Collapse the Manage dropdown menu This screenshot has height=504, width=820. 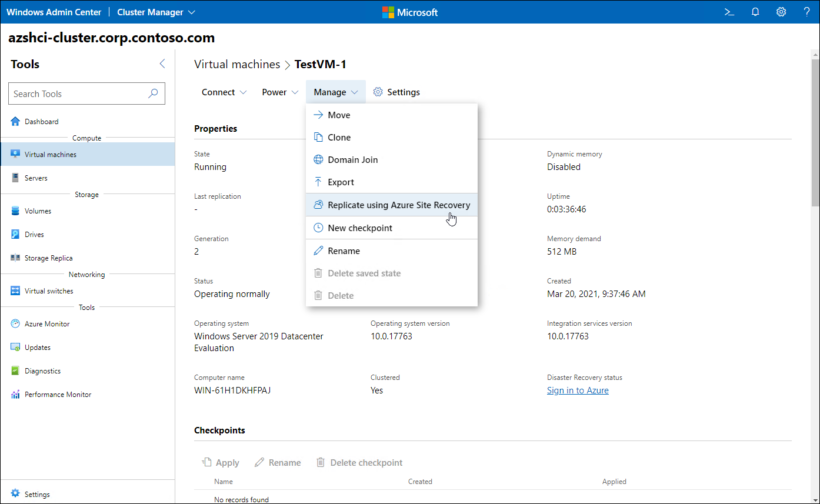336,92
